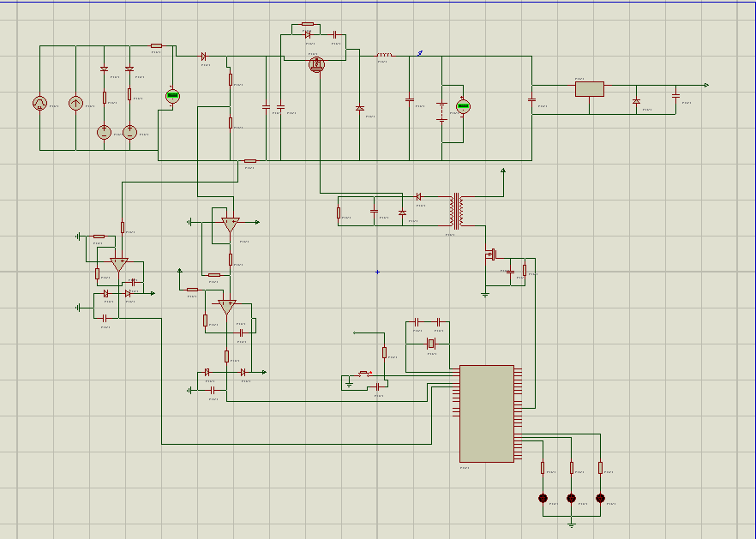Select the crystal oscillator component
The height and width of the screenshot is (539, 756).
[431, 344]
